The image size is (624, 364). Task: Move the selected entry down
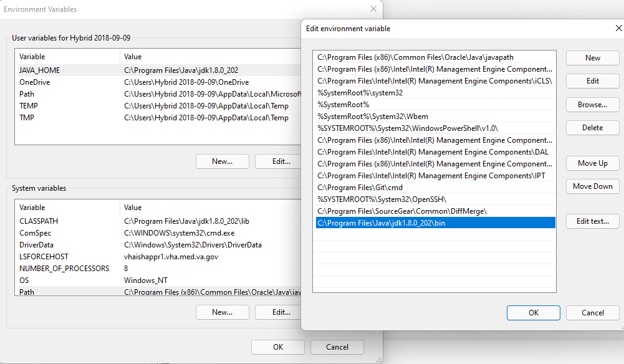pyautogui.click(x=592, y=186)
